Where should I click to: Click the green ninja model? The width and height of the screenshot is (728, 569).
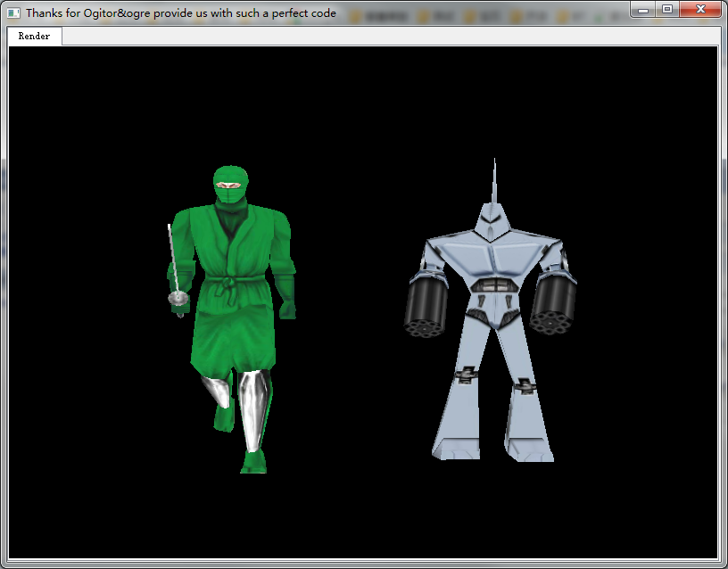pyautogui.click(x=232, y=319)
